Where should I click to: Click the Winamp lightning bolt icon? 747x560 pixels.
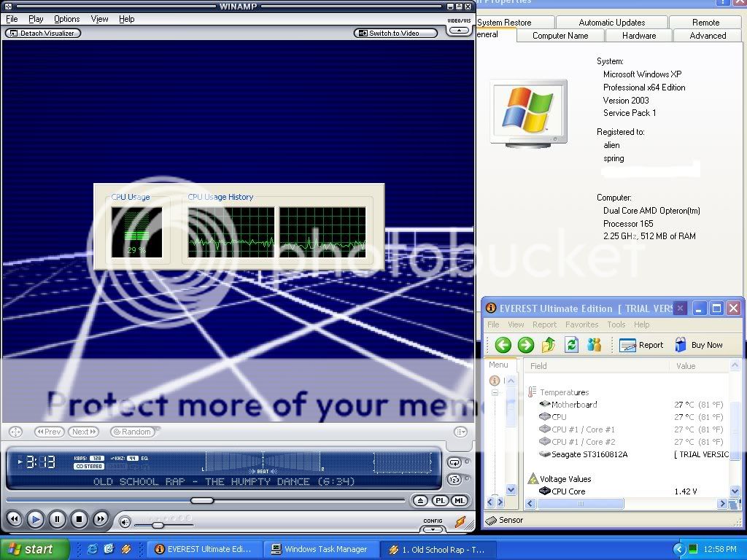[x=460, y=521]
